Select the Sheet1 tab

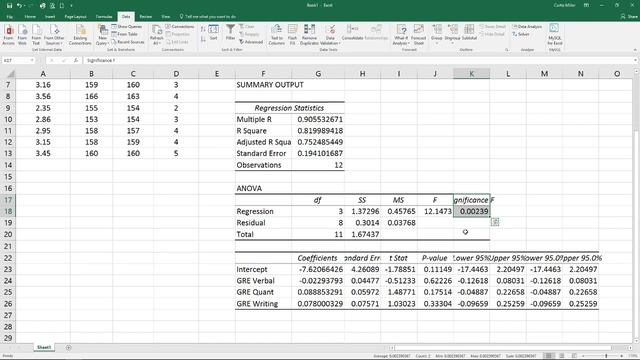[x=44, y=348]
